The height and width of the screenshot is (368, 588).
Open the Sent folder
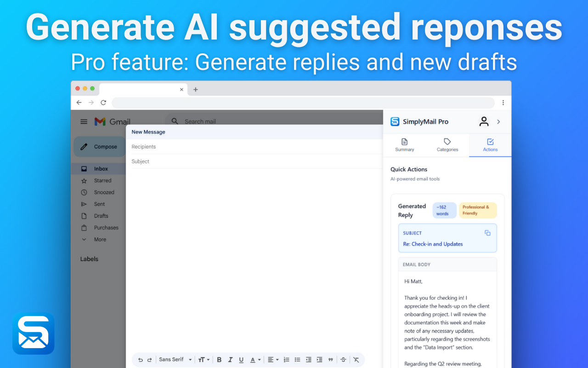(x=98, y=204)
